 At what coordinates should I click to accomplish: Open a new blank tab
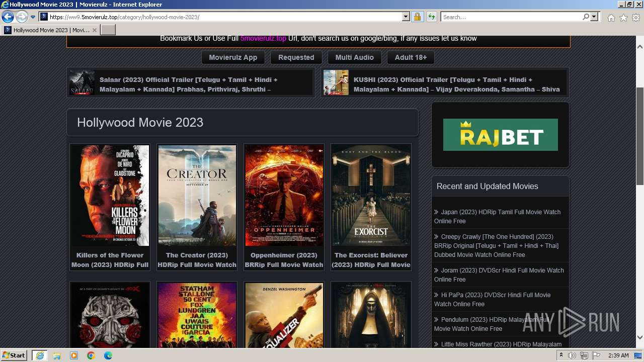(108, 30)
